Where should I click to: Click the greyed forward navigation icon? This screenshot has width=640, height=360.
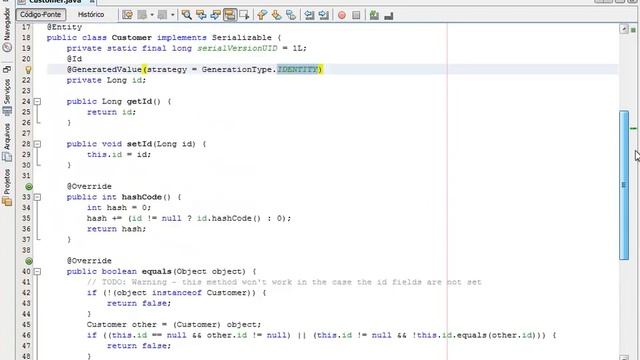coord(162,15)
